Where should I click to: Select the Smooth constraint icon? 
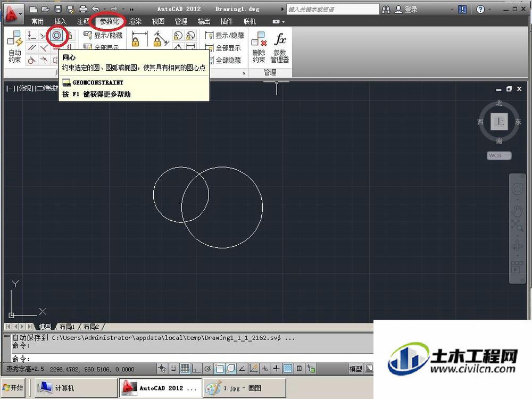(x=44, y=60)
